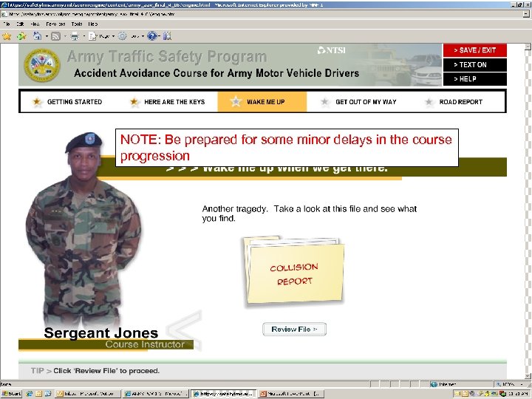532x399 pixels.
Task: Open the zoom level dropdown in status bar
Action: pos(522,384)
